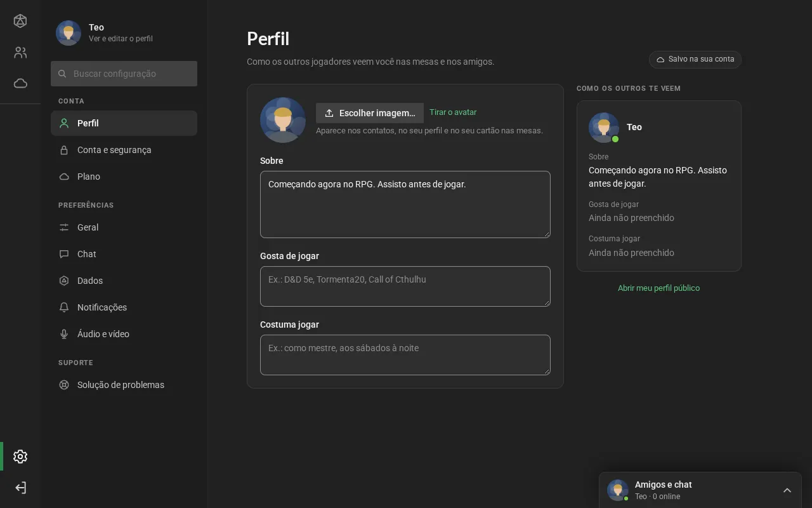Open Conta e segurança settings
The image size is (812, 508).
point(124,150)
